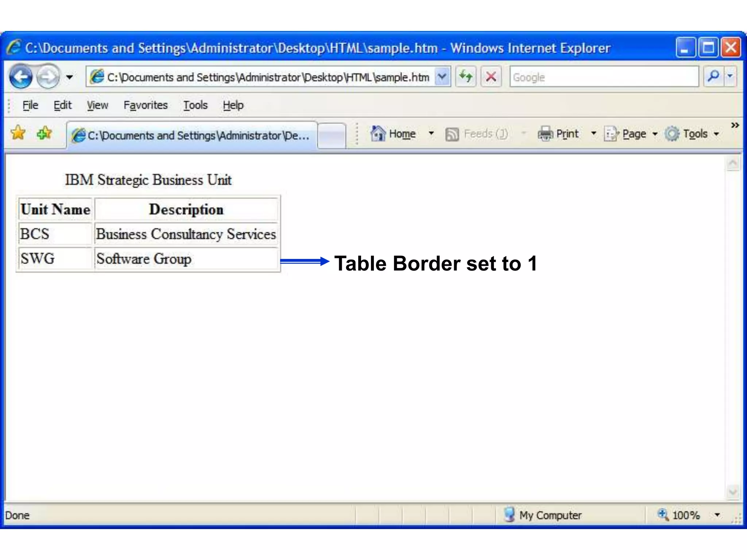The image size is (747, 560).
Task: Expand the toolbar overflow chevron
Action: point(735,125)
